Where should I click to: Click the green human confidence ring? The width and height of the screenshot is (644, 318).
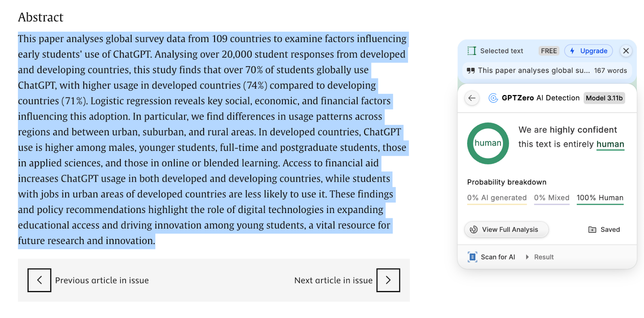coord(488,143)
